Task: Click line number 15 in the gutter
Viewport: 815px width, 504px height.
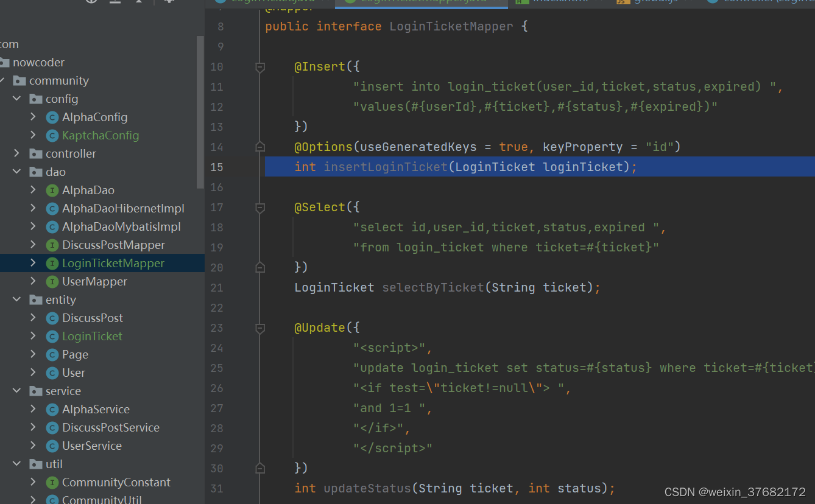Action: click(x=217, y=167)
